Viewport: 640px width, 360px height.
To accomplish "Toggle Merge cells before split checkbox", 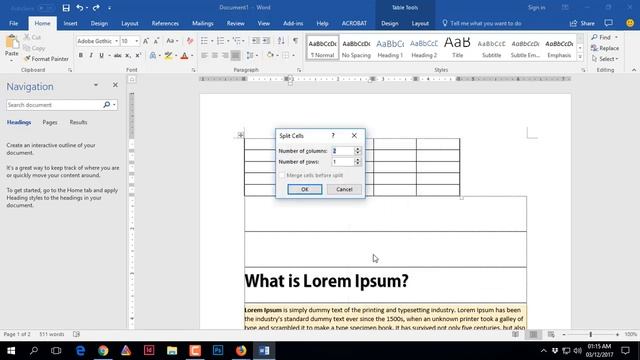I will coord(282,175).
